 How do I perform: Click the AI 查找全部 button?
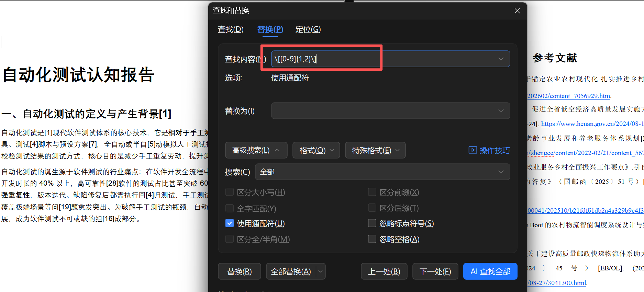[x=490, y=271]
